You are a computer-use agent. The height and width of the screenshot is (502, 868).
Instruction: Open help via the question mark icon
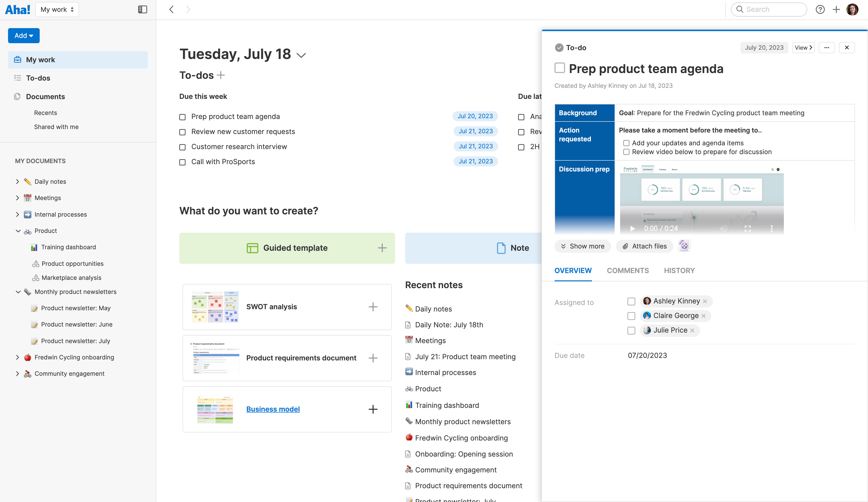click(821, 9)
